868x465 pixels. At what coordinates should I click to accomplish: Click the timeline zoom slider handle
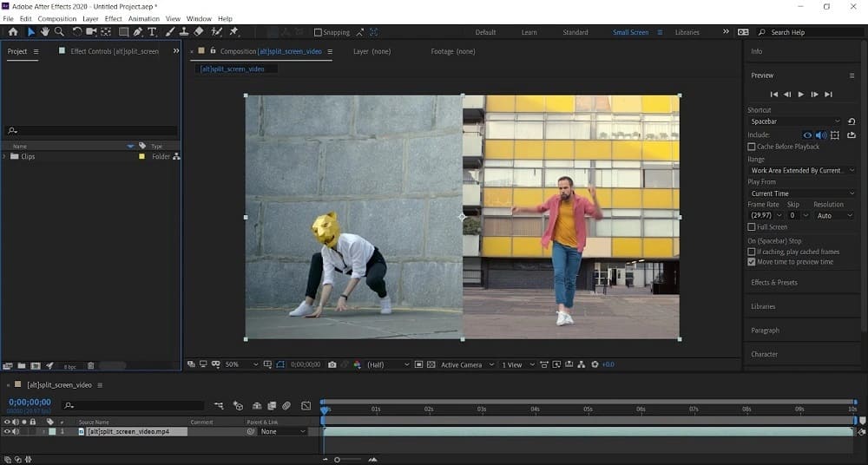[x=336, y=459]
